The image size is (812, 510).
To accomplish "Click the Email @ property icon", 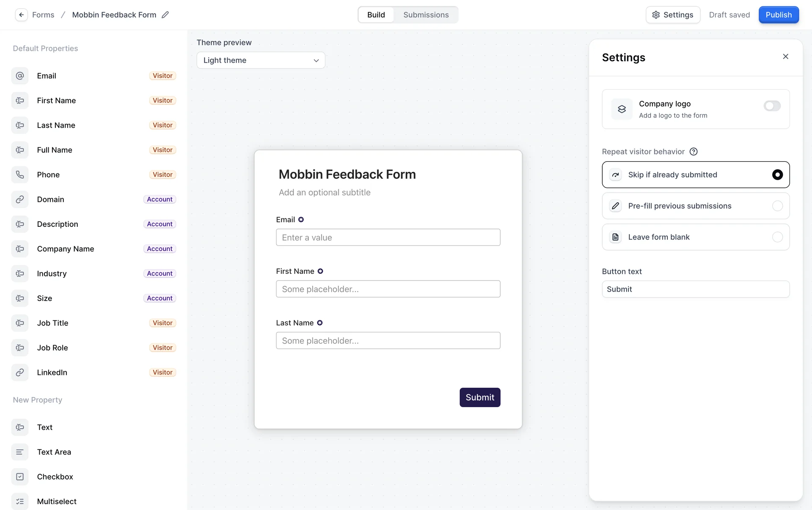I will click(20, 76).
